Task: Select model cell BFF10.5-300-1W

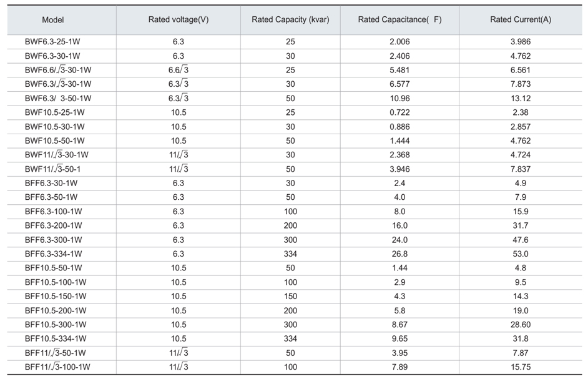Action: [x=56, y=325]
